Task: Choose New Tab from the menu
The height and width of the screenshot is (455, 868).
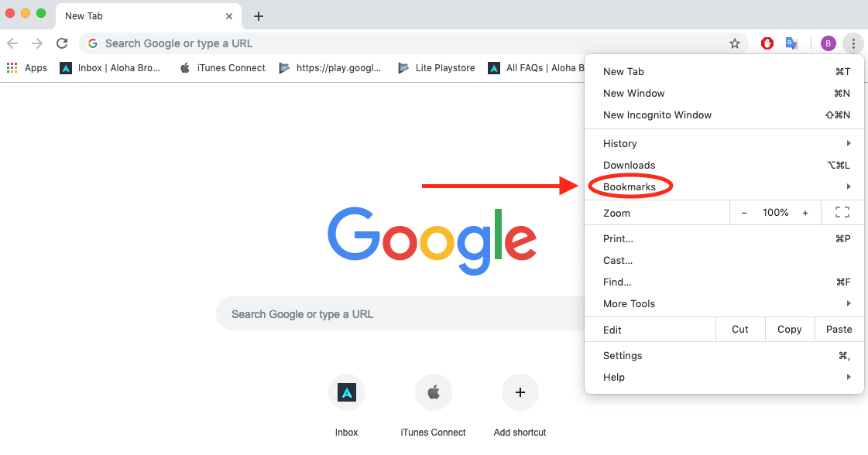Action: (x=724, y=71)
